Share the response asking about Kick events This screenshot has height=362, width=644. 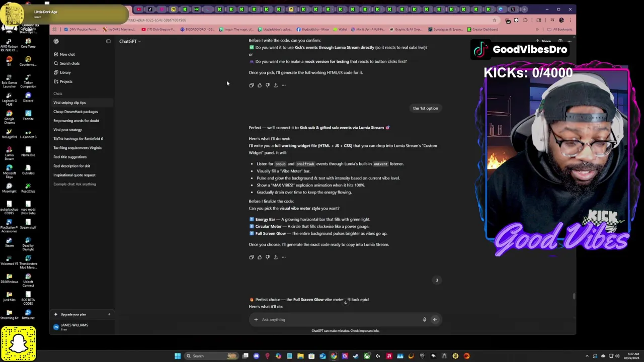pyautogui.click(x=276, y=85)
